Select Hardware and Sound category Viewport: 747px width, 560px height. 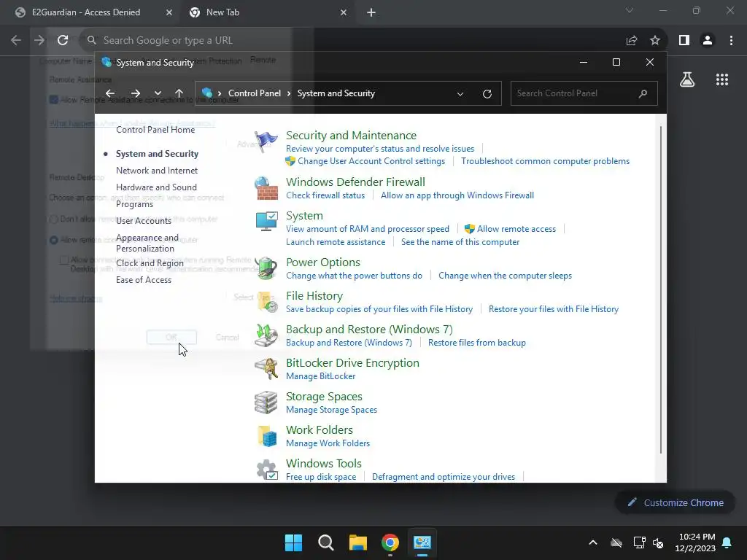[156, 187]
